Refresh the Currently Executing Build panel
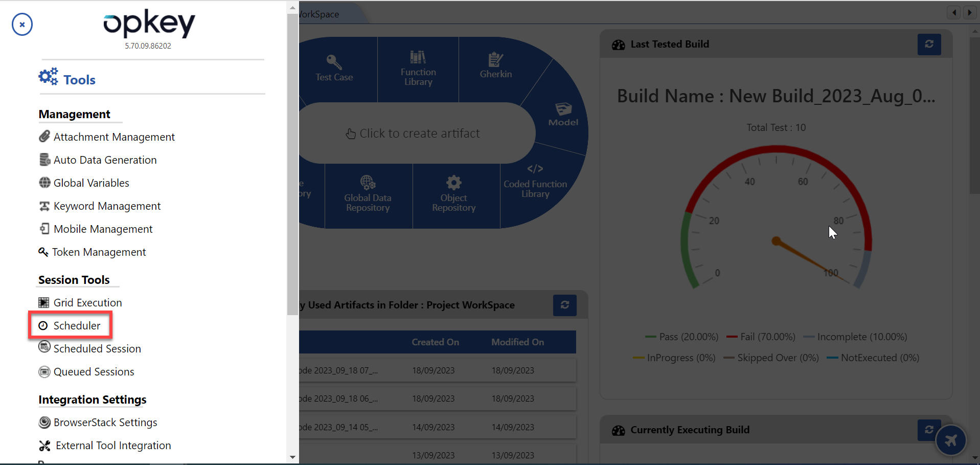The width and height of the screenshot is (980, 465). pyautogui.click(x=928, y=430)
